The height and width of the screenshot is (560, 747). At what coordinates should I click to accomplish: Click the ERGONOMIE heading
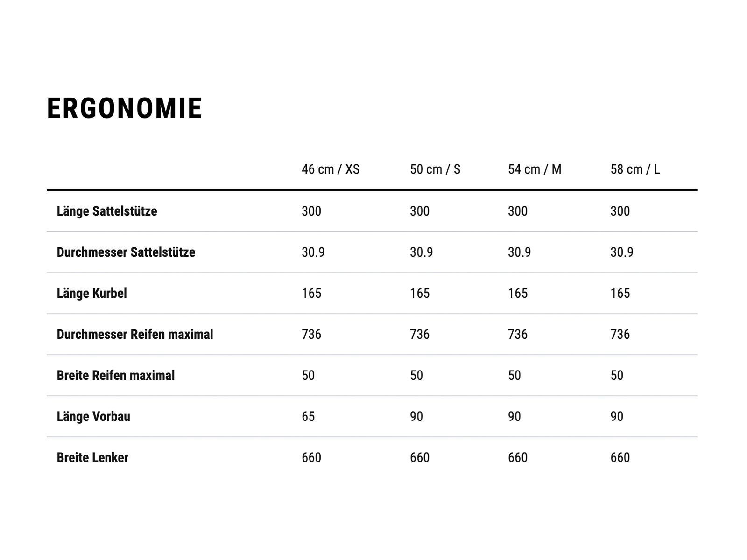tap(124, 108)
